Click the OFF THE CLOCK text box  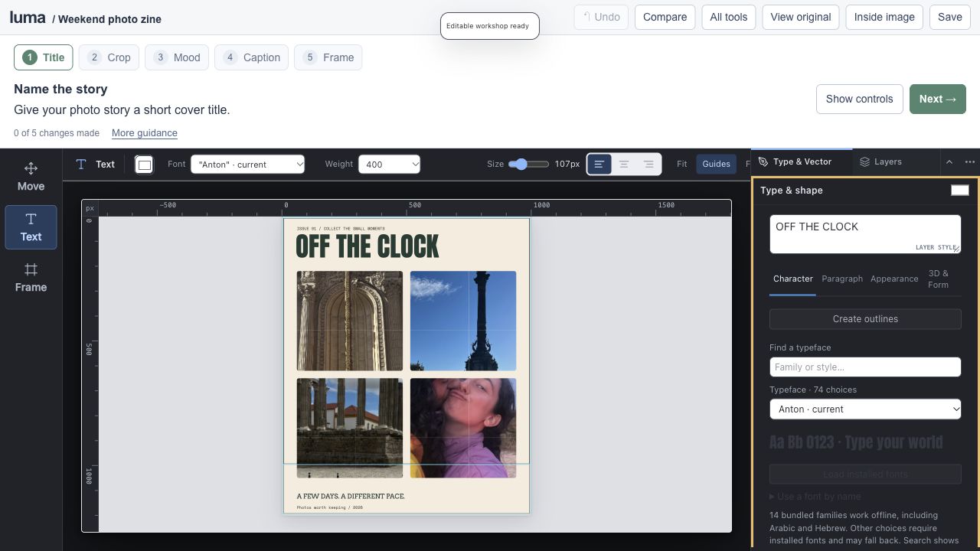tap(865, 234)
